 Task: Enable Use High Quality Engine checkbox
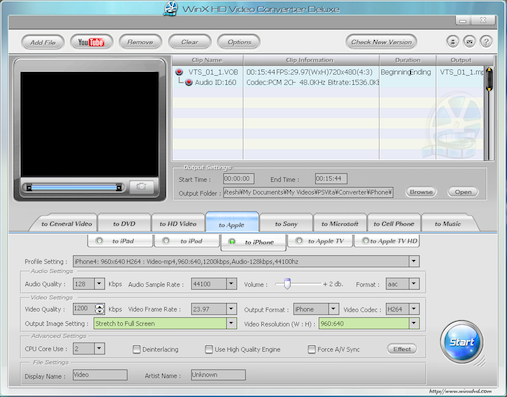[x=209, y=349]
